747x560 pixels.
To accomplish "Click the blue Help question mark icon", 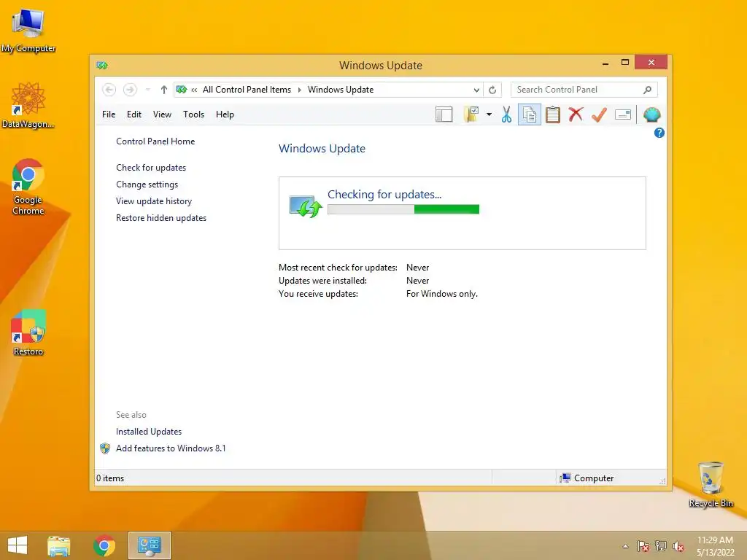I will (x=659, y=133).
